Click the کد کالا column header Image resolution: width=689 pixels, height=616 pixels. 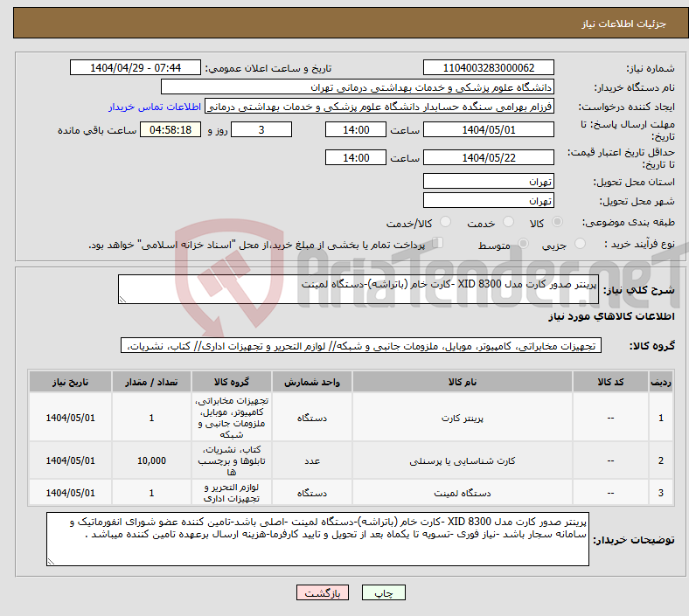click(x=610, y=382)
